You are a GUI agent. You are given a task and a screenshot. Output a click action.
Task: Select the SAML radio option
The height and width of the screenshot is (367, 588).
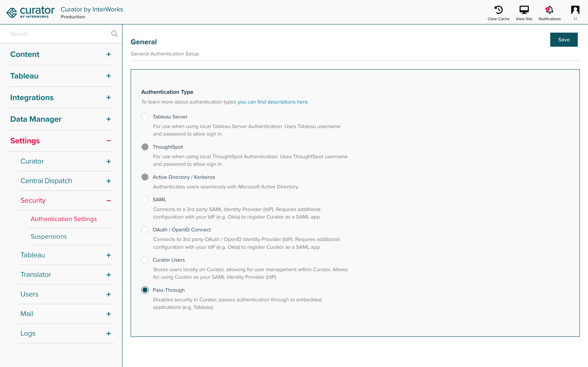click(x=145, y=200)
